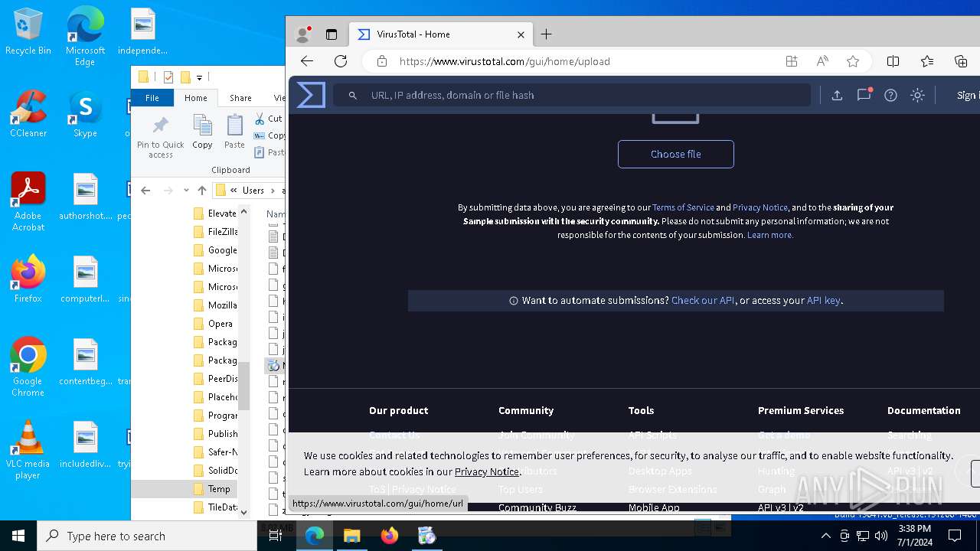The image size is (980, 551).
Task: Open the Recycle Bin desktop icon
Action: click(28, 32)
